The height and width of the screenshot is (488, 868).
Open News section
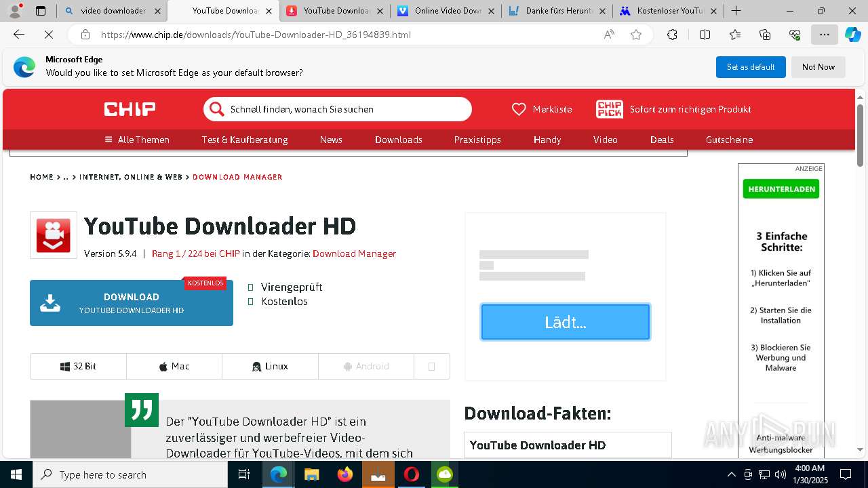331,140
